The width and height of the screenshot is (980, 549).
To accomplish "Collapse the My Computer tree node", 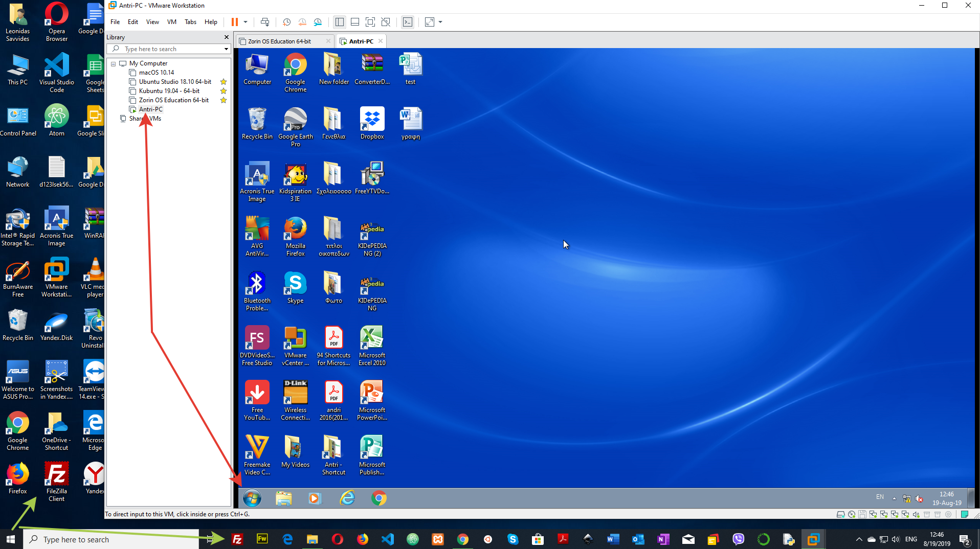I will [x=114, y=64].
